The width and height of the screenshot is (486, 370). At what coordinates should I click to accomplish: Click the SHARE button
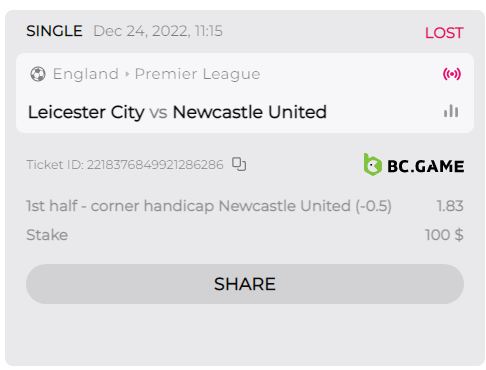[245, 284]
